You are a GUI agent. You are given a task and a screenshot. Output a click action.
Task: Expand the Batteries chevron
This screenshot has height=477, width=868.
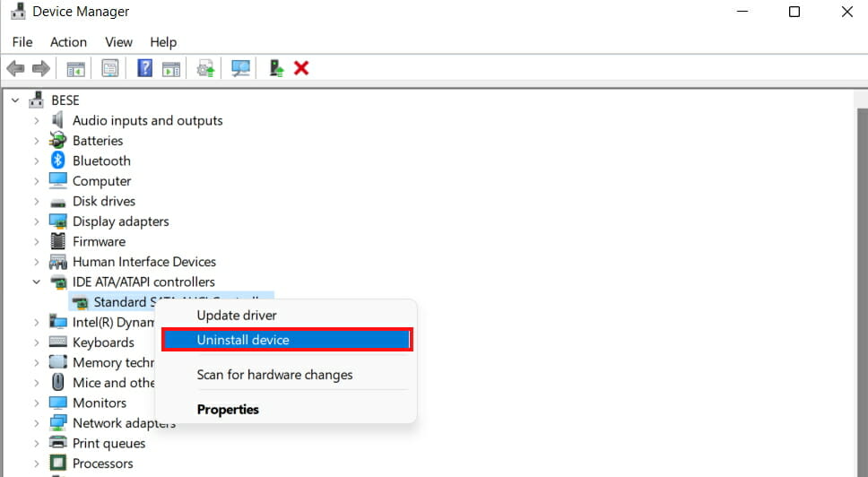tap(37, 141)
